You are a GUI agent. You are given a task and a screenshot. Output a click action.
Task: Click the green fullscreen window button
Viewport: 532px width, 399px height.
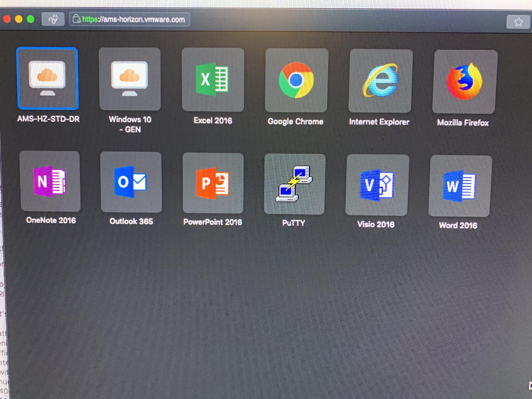[31, 19]
